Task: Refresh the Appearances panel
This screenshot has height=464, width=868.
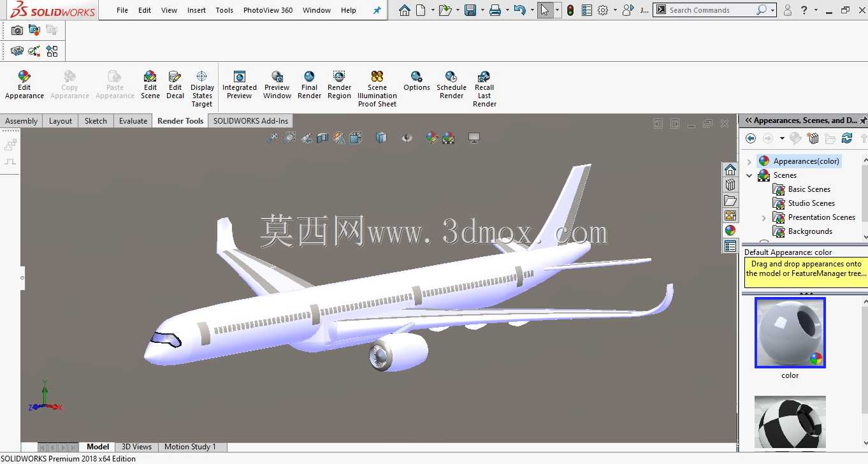Action: point(847,138)
